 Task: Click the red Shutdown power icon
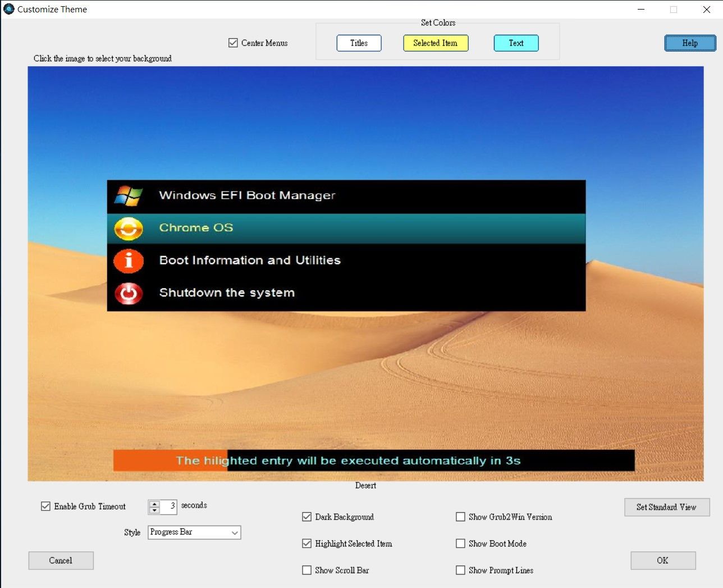pyautogui.click(x=129, y=293)
